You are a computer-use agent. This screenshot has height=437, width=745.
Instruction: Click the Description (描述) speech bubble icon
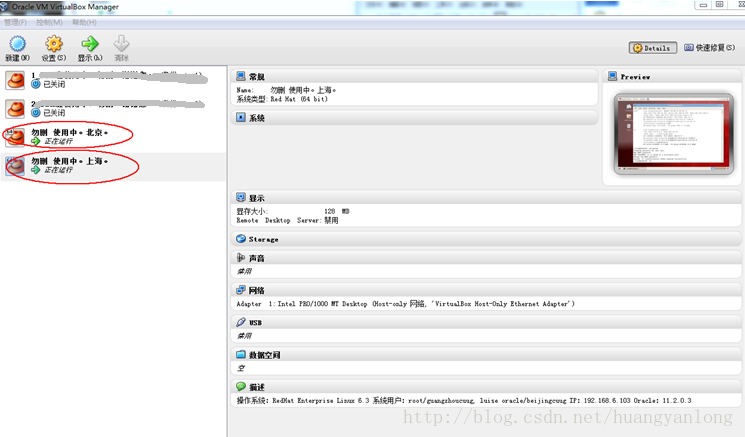click(x=241, y=387)
